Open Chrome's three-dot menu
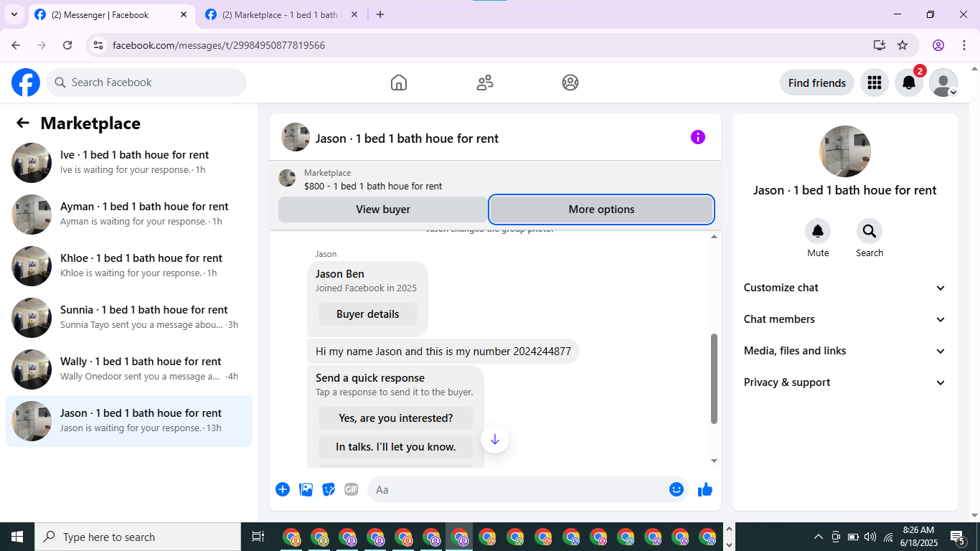Viewport: 980px width, 551px height. (963, 45)
